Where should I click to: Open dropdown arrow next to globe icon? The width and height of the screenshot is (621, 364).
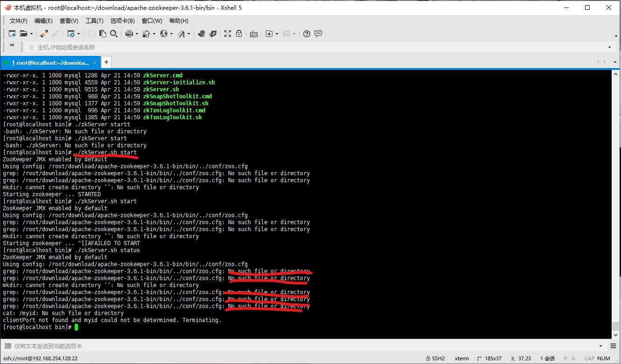(x=171, y=34)
